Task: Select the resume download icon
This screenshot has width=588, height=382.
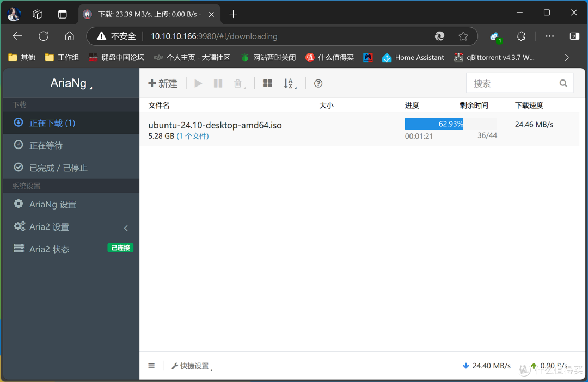Action: click(198, 83)
